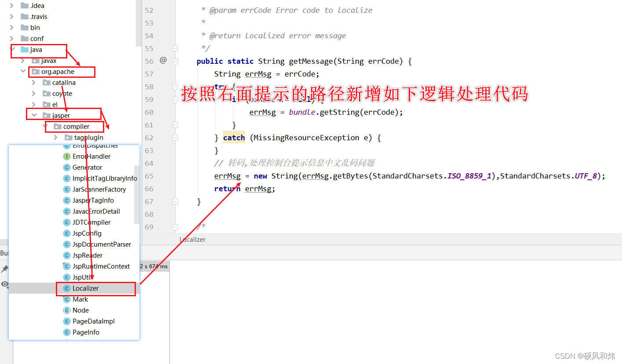Click the tagplugin package label
Viewport: 622px width, 364px height.
[89, 138]
